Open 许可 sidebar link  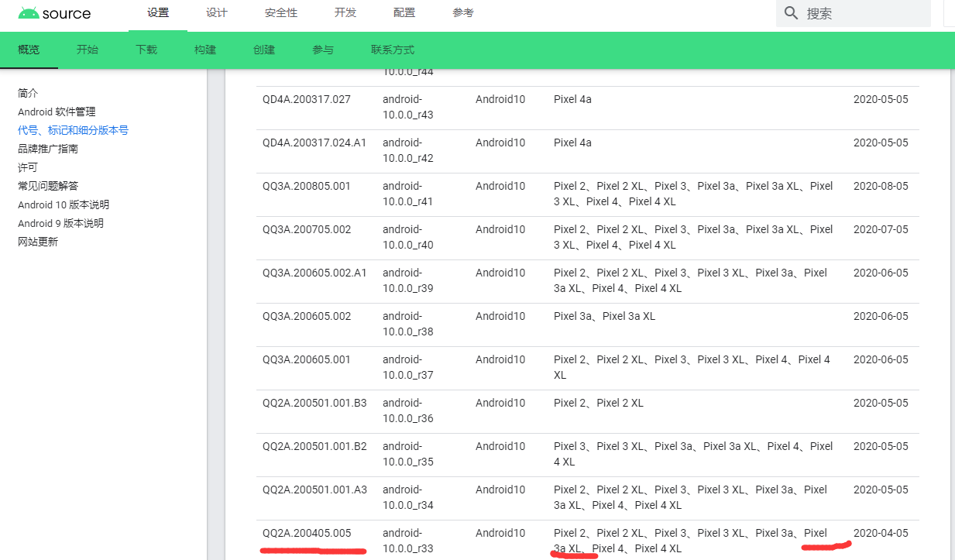pos(28,167)
